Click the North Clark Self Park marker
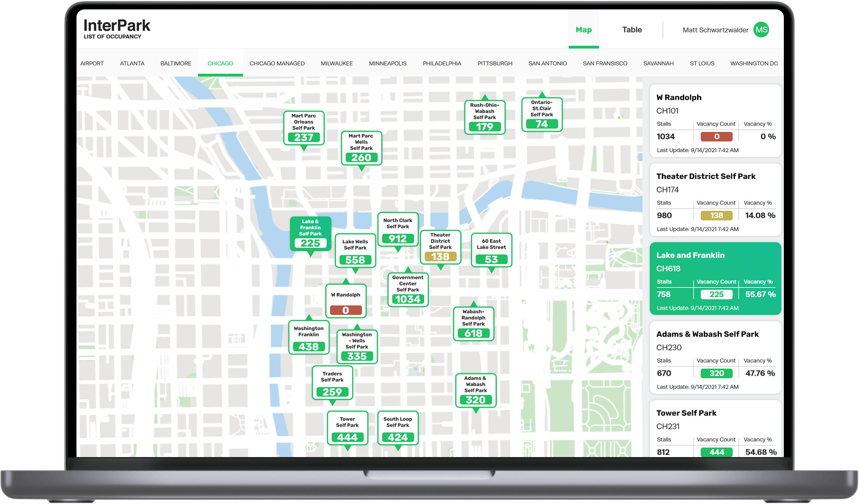859x504 pixels. (398, 229)
